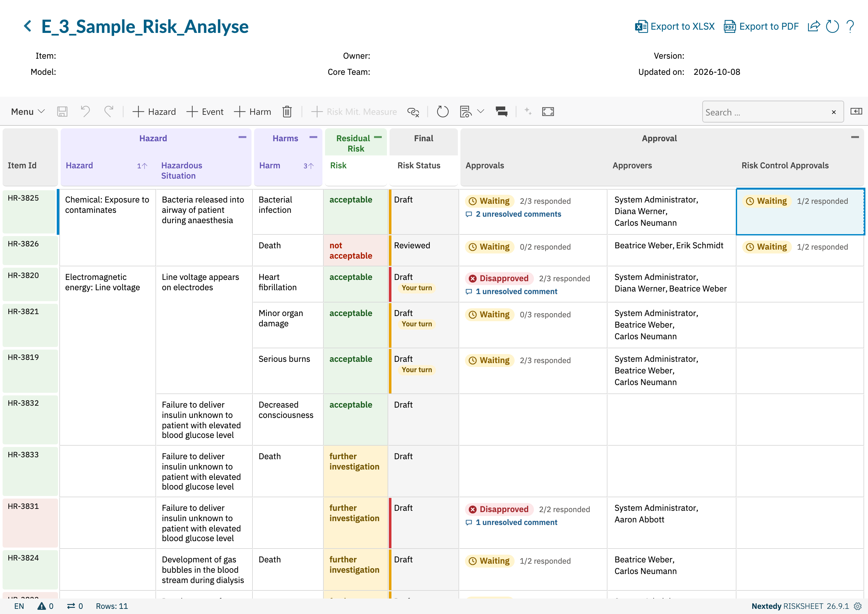Viewport: 868px width, 614px height.
Task: Click the unlink icon in toolbar
Action: point(413,112)
